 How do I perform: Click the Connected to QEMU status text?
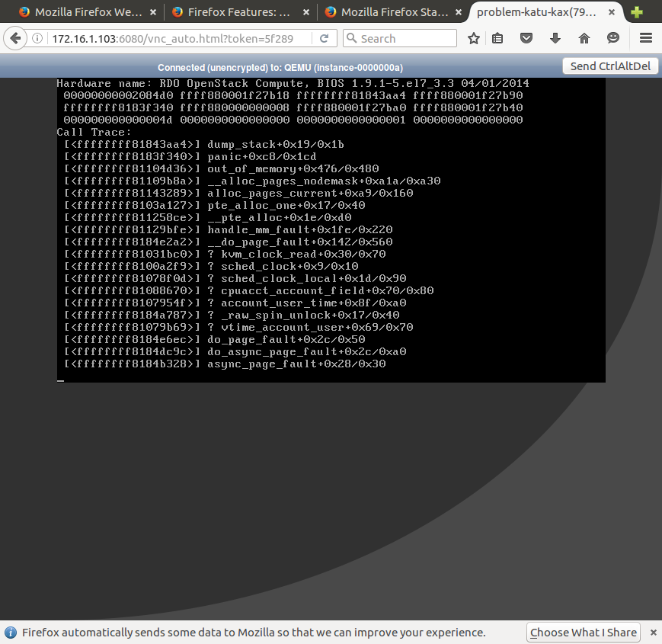click(280, 68)
